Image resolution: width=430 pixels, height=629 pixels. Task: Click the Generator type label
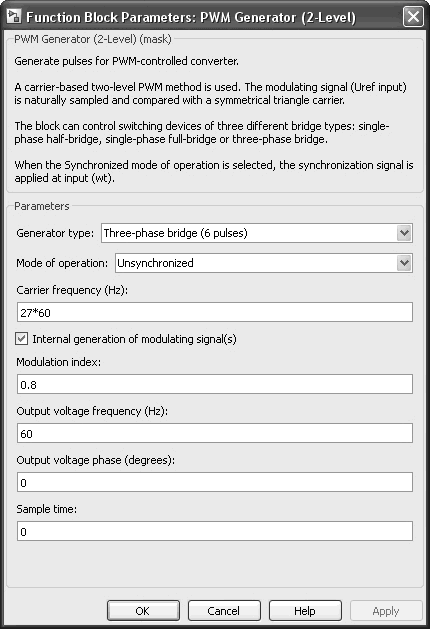[55, 233]
